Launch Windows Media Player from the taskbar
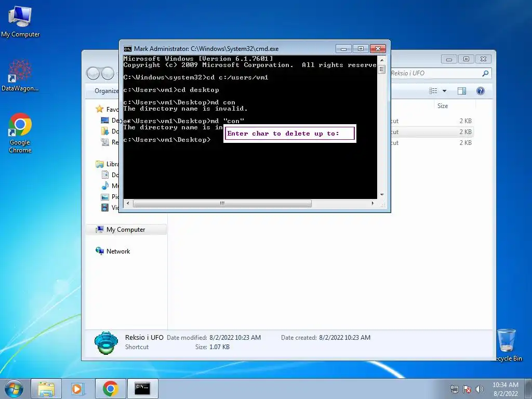 click(78, 389)
